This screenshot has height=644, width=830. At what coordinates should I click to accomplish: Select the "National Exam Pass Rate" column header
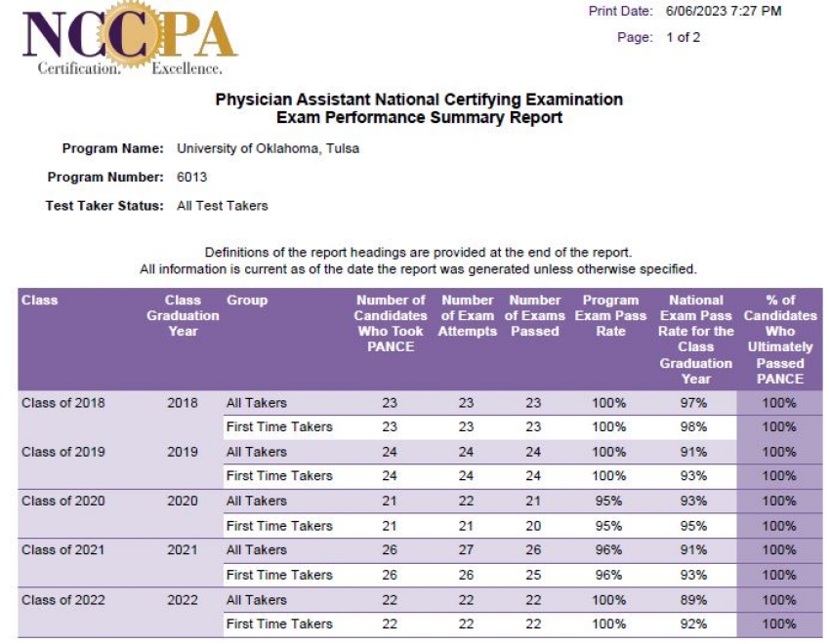tap(697, 339)
